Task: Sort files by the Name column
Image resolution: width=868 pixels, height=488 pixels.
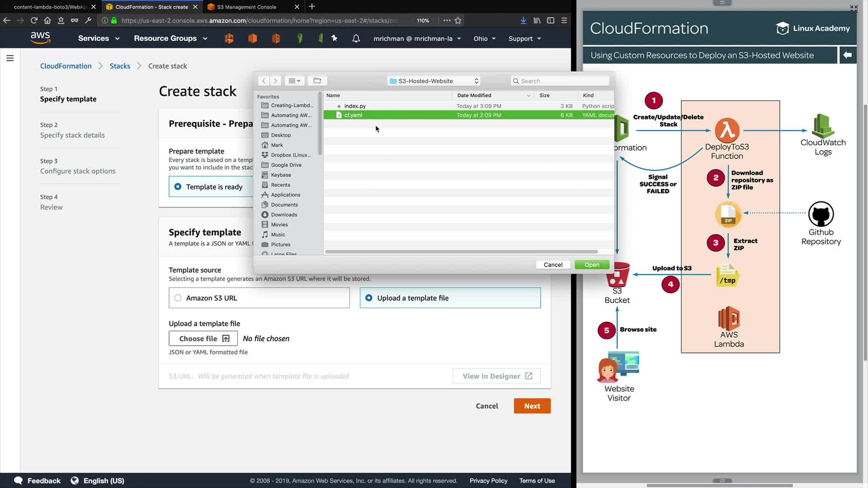Action: tap(388, 95)
